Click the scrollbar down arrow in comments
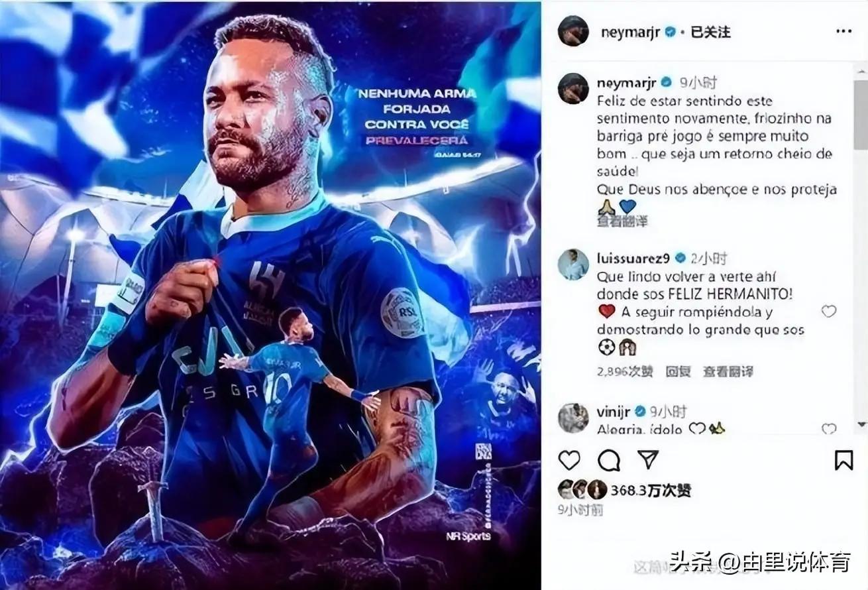Viewport: 868px width, 590px height. click(861, 424)
